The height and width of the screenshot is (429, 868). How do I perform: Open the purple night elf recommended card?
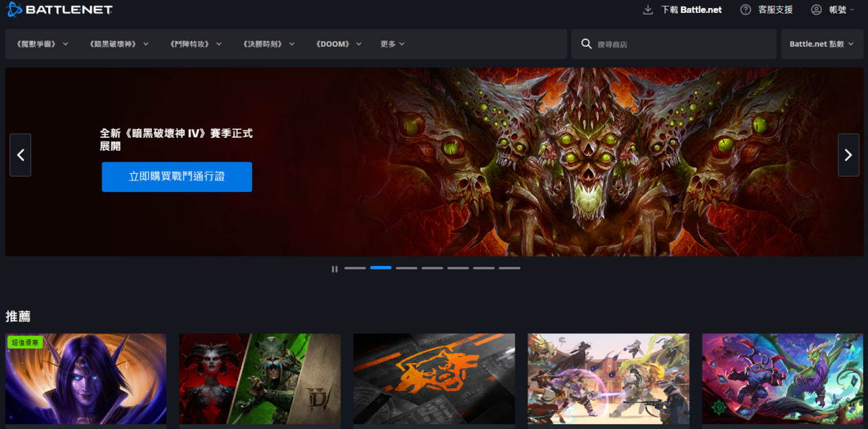86,379
